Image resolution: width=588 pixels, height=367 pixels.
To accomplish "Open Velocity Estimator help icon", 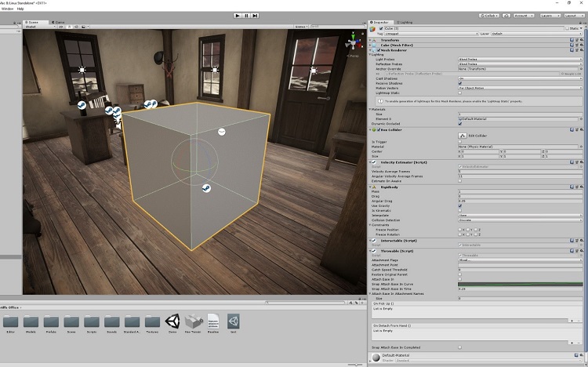I will [x=572, y=162].
